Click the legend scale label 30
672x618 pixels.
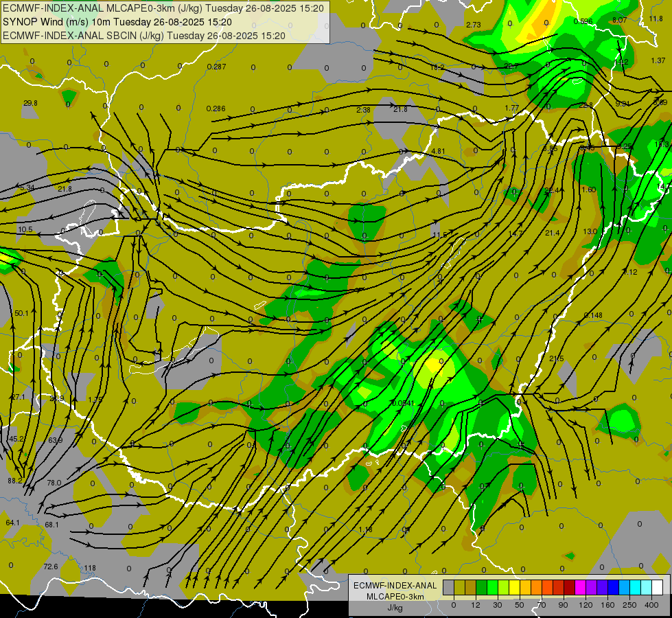click(x=498, y=605)
